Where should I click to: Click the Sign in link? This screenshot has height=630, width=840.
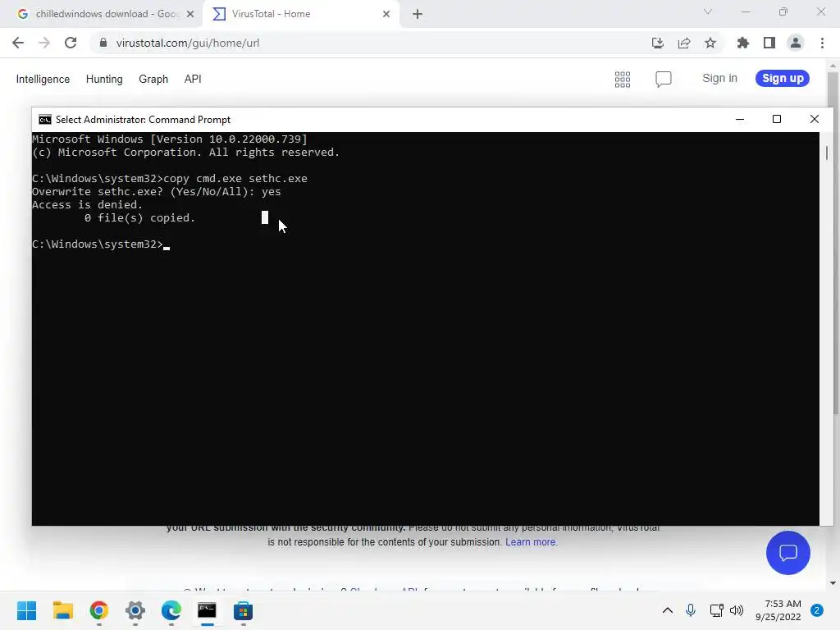coord(719,78)
